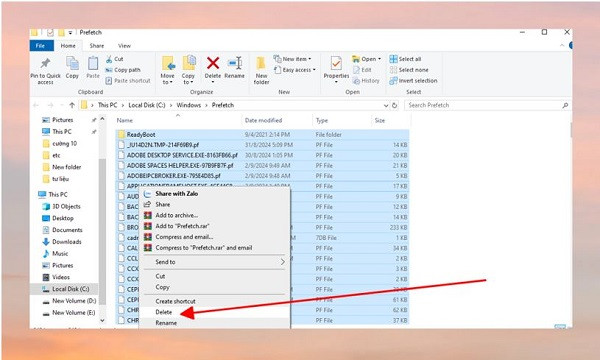Expand the Send to submenu
The image size is (600, 360).
[214, 262]
